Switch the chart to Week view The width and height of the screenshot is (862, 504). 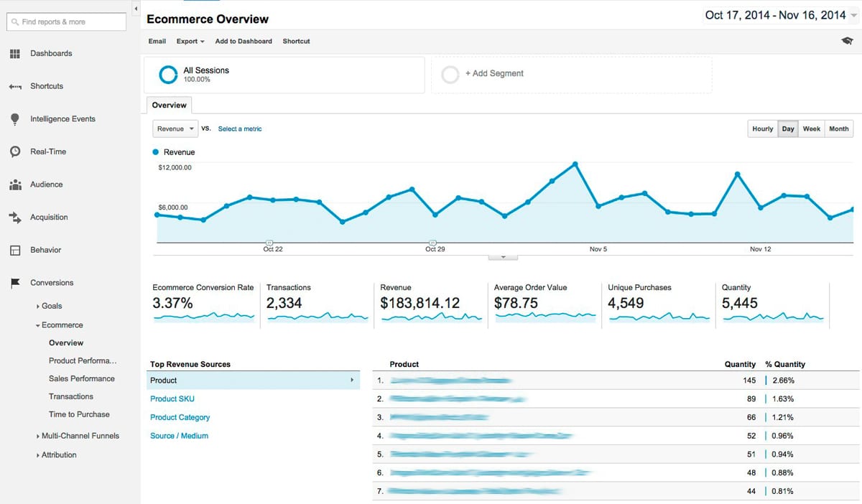pyautogui.click(x=812, y=129)
